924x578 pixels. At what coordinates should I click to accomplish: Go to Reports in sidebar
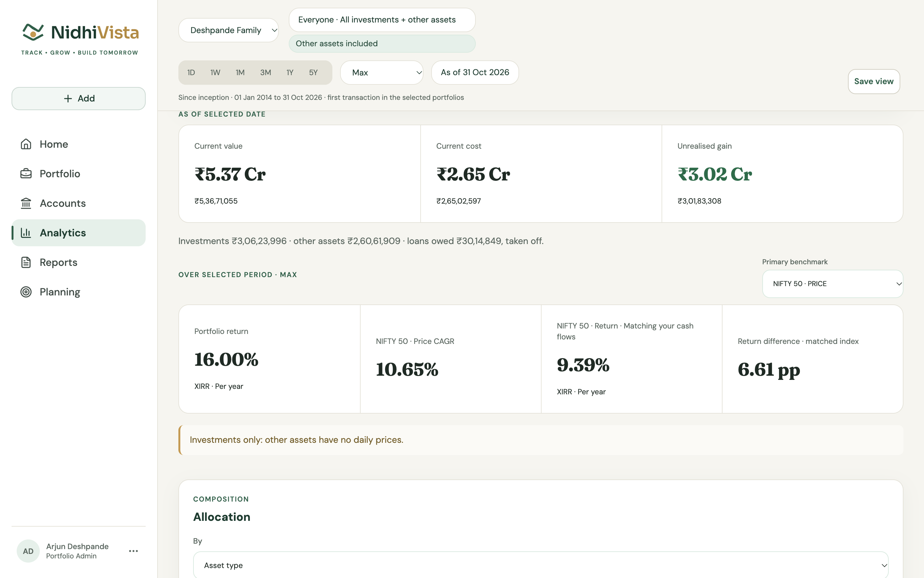pyautogui.click(x=79, y=262)
